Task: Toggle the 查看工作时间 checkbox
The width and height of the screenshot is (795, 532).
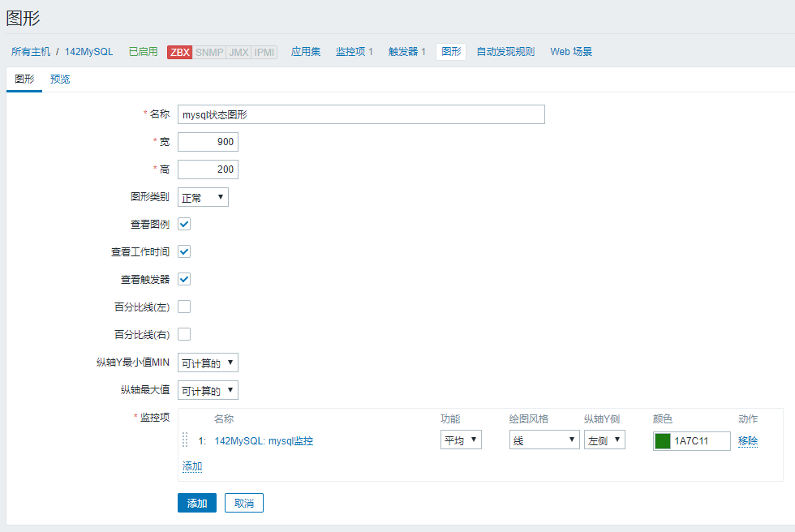Action: (x=184, y=251)
